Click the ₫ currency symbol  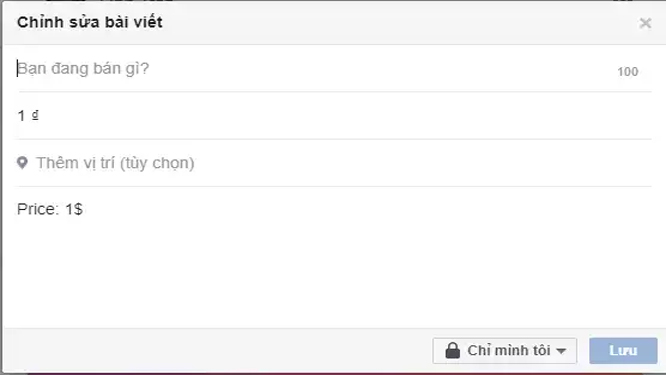point(35,115)
